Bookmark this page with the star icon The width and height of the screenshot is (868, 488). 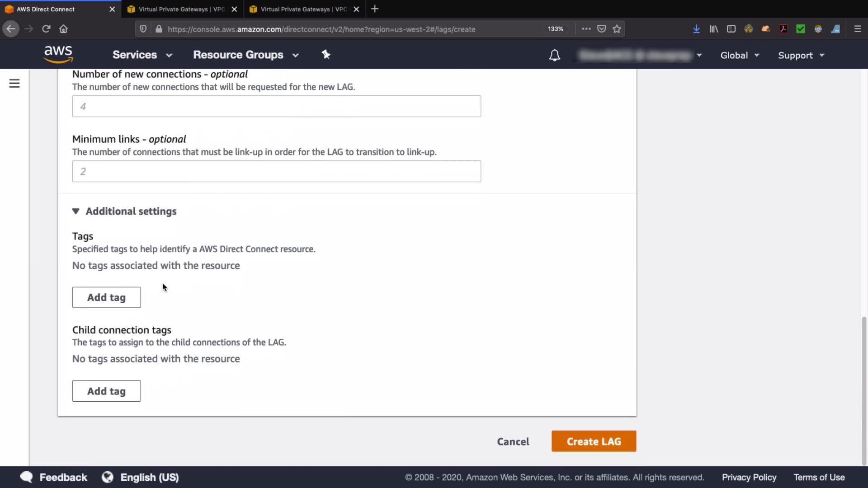(x=617, y=29)
